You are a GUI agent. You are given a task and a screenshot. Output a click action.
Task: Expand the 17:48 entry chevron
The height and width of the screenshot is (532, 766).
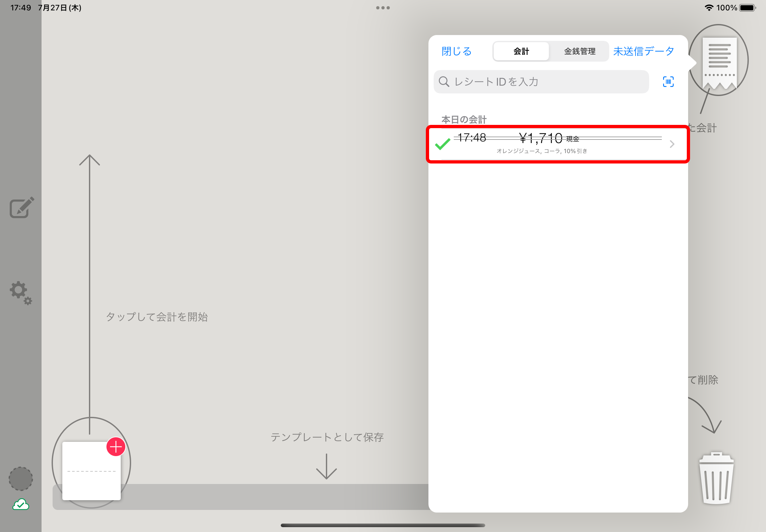tap(672, 144)
